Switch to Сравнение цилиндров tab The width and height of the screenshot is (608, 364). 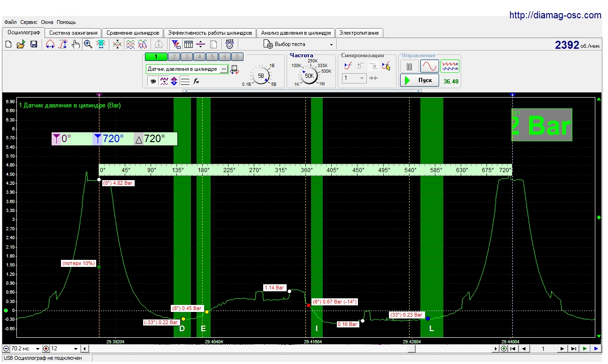pos(133,33)
